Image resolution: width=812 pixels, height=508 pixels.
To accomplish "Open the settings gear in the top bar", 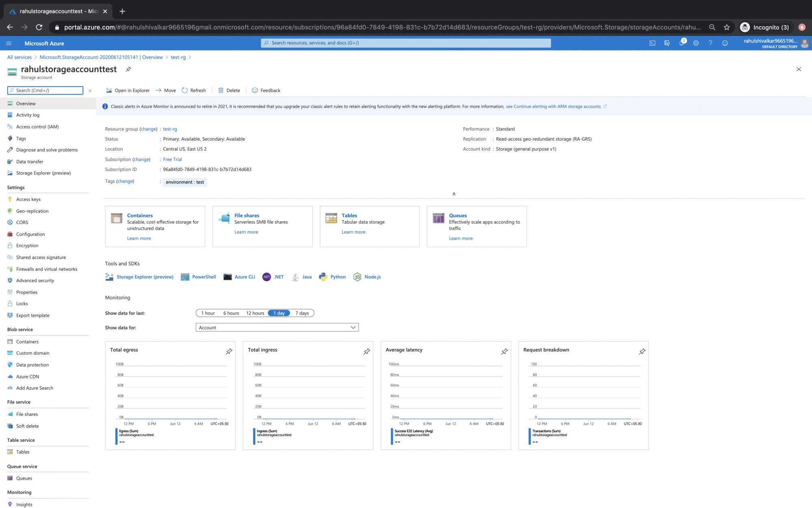I will 696,43.
